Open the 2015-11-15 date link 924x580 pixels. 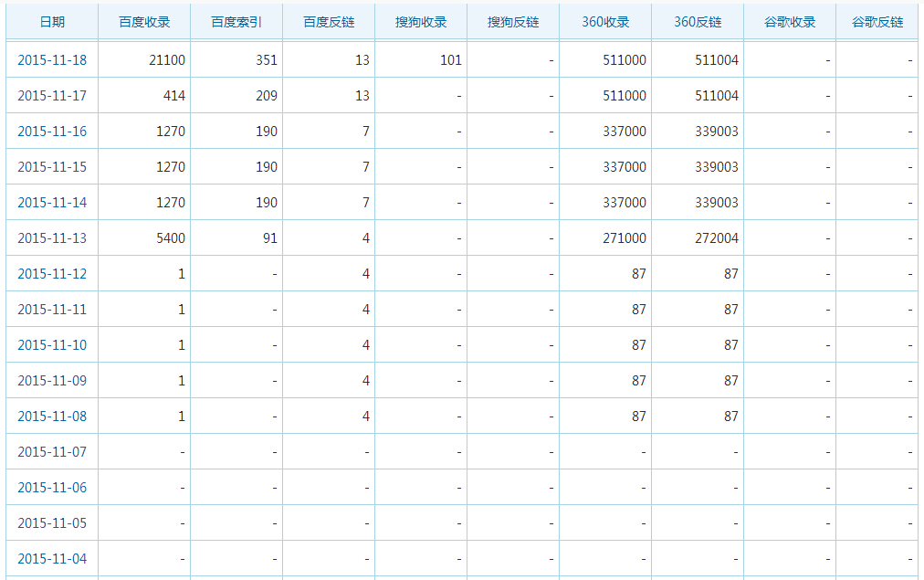[52, 167]
